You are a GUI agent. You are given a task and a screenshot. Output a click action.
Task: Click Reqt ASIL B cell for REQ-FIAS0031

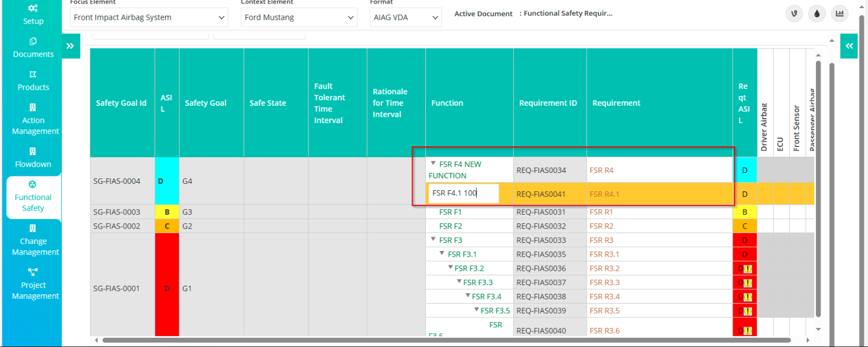click(745, 212)
